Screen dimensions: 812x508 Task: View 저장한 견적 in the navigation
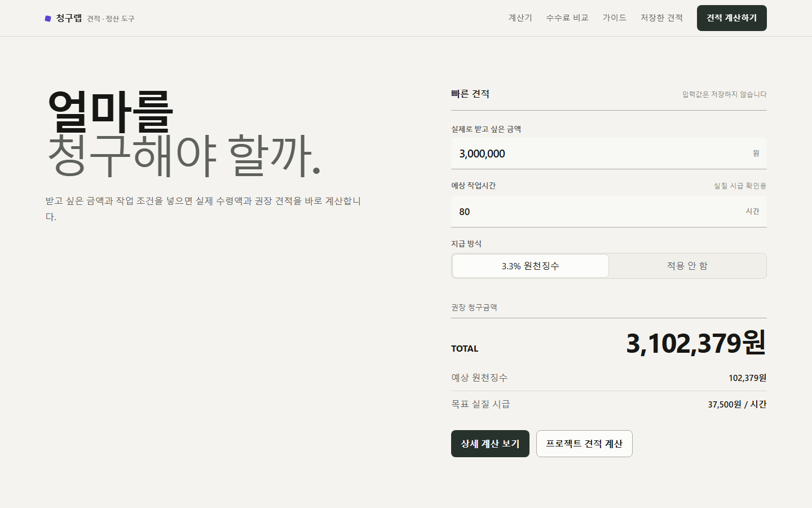pos(661,18)
